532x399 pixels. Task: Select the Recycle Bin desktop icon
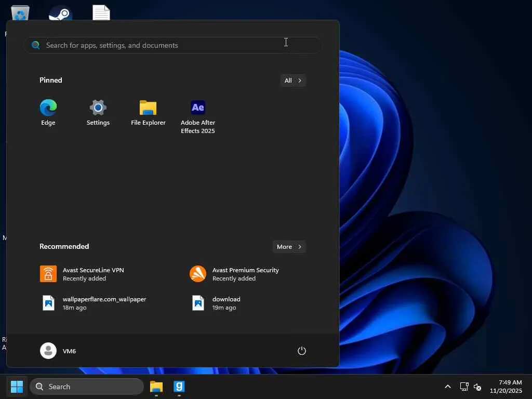(x=20, y=13)
